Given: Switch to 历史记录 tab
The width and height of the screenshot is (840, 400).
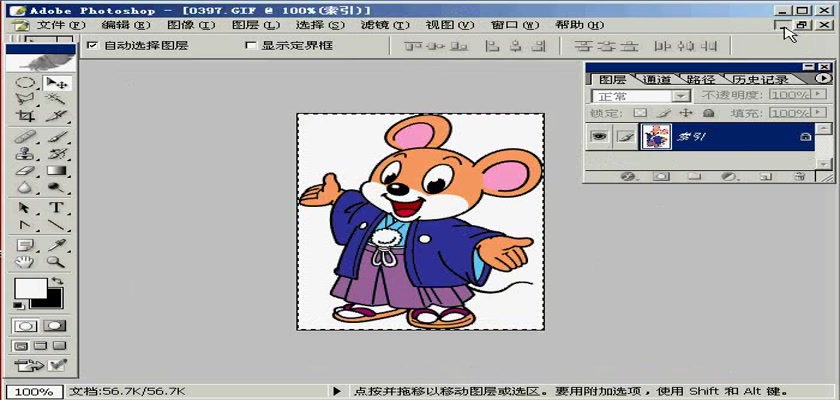Looking at the screenshot, I should tap(760, 80).
